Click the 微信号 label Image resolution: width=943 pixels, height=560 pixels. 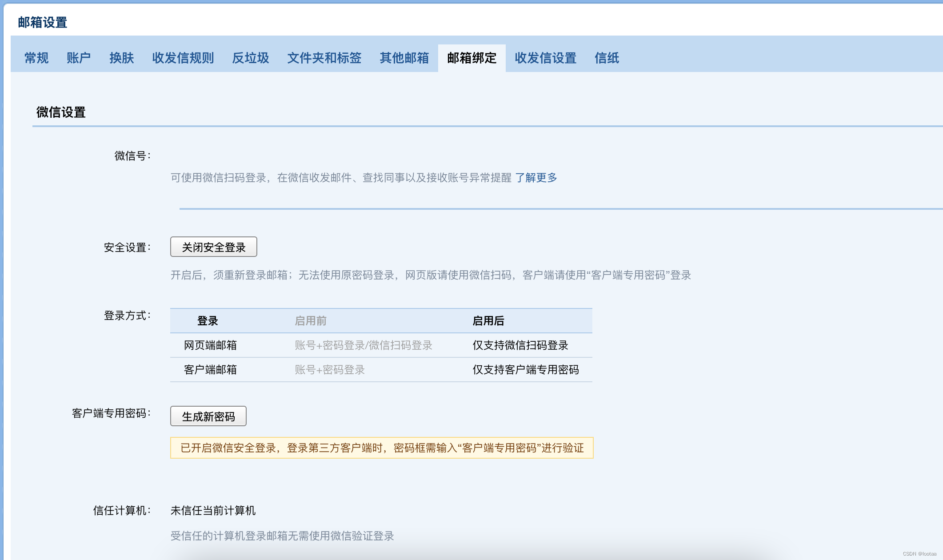coord(132,156)
